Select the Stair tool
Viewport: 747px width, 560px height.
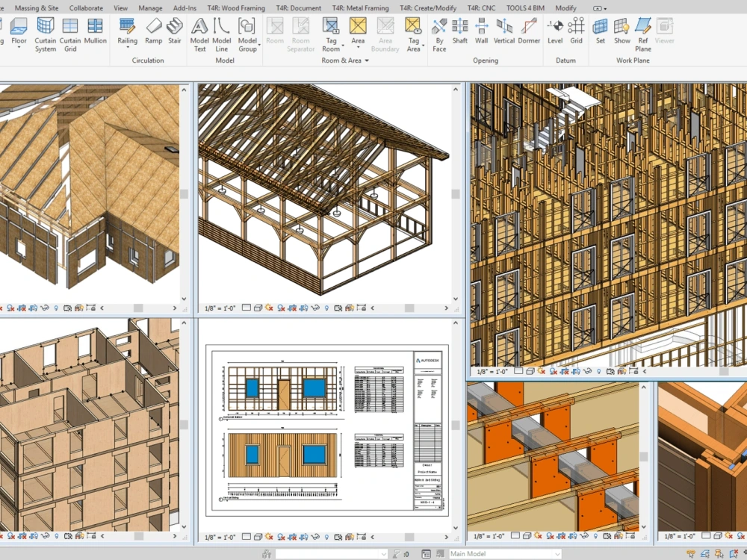(x=174, y=35)
